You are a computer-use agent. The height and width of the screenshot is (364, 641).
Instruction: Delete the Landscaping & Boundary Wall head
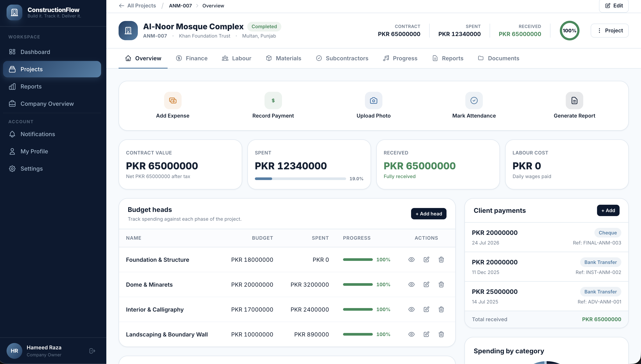coord(441,334)
